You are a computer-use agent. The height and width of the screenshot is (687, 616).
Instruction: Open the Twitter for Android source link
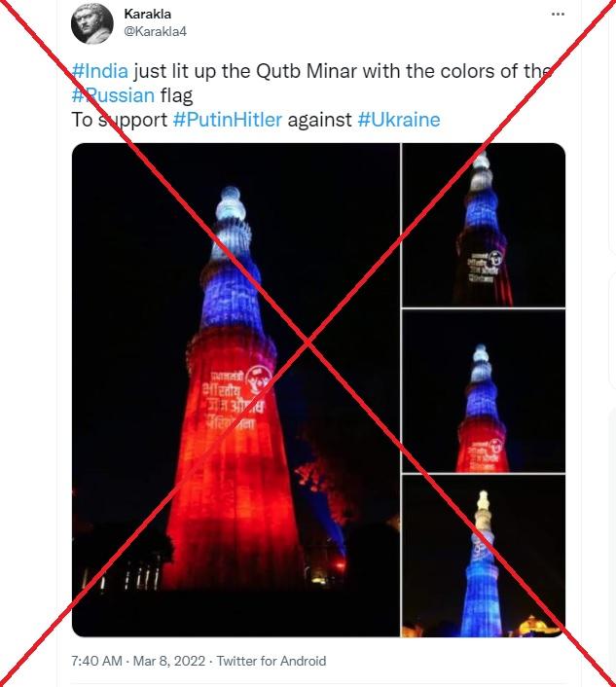pyautogui.click(x=272, y=661)
